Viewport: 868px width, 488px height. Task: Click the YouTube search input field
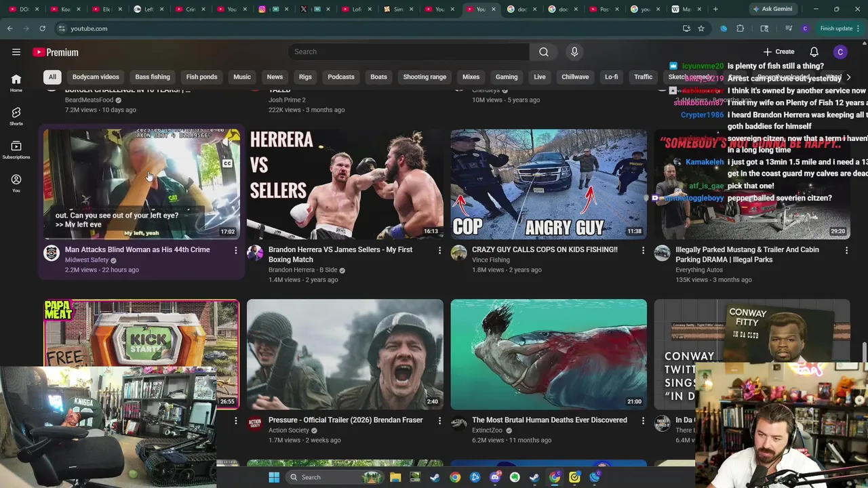click(x=408, y=52)
